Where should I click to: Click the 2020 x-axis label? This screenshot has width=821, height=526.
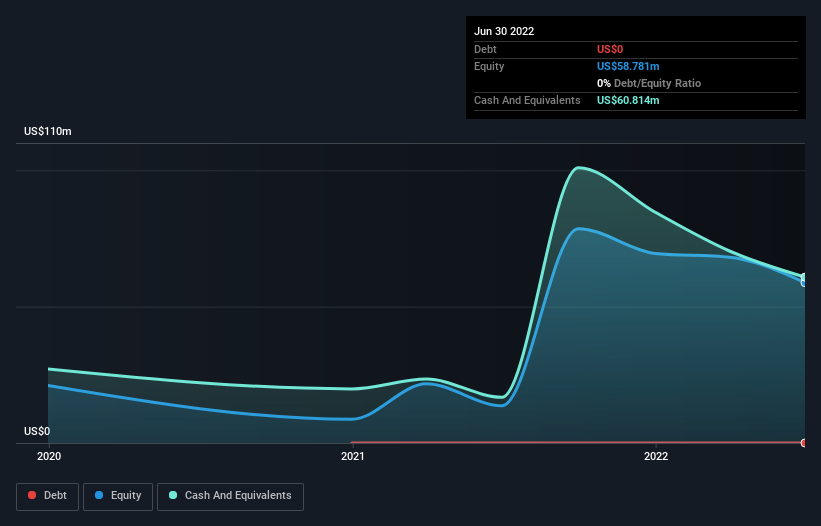(x=49, y=456)
